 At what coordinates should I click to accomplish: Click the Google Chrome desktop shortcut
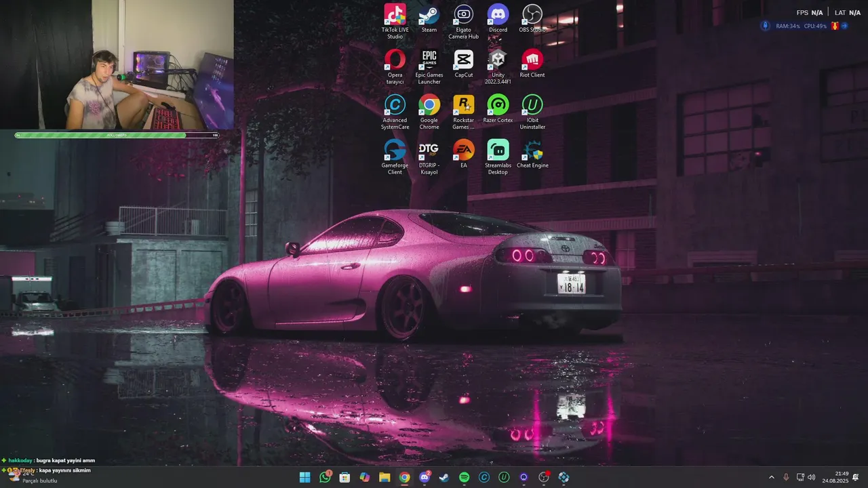click(x=429, y=112)
